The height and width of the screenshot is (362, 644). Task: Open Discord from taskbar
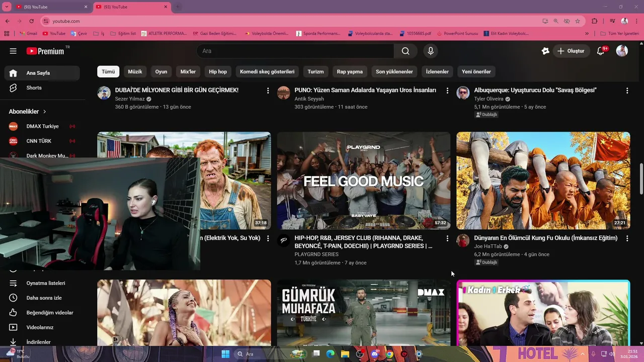(x=374, y=354)
